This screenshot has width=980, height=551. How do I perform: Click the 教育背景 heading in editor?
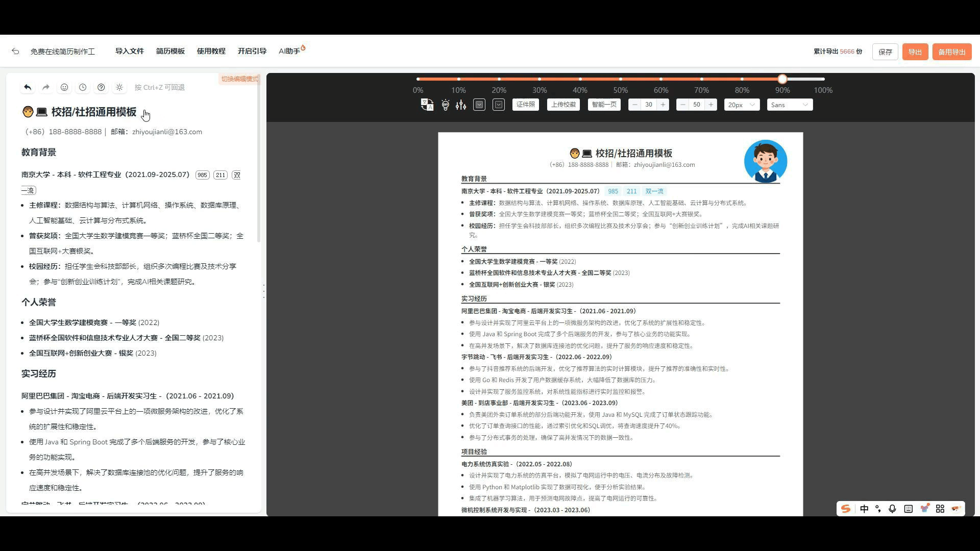click(x=39, y=153)
